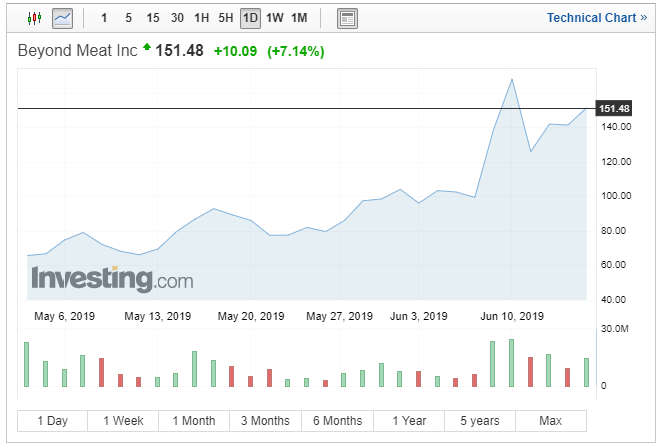Click the 120.00 price axis label

point(616,162)
